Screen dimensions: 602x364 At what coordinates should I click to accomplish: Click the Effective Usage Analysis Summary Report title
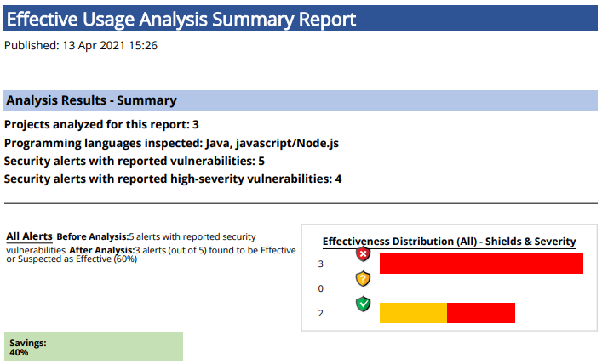click(x=181, y=20)
